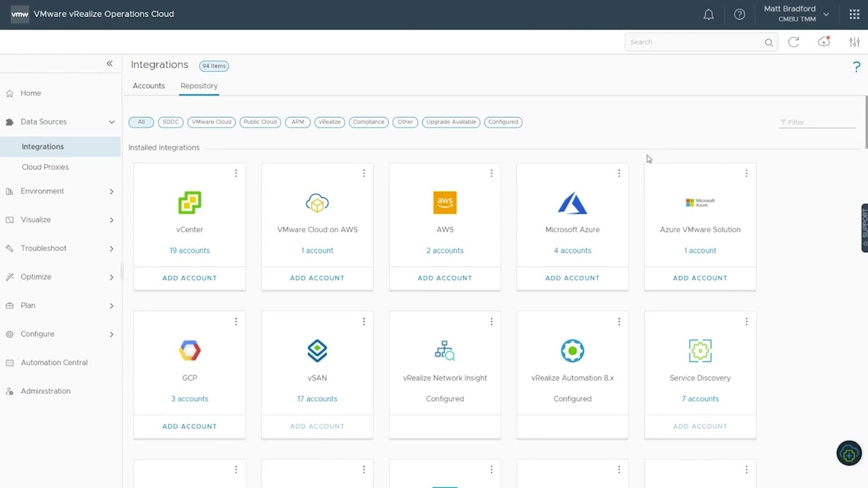Click the Microsoft Azure logo
Viewport: 868px width, 488px height.
pos(572,202)
